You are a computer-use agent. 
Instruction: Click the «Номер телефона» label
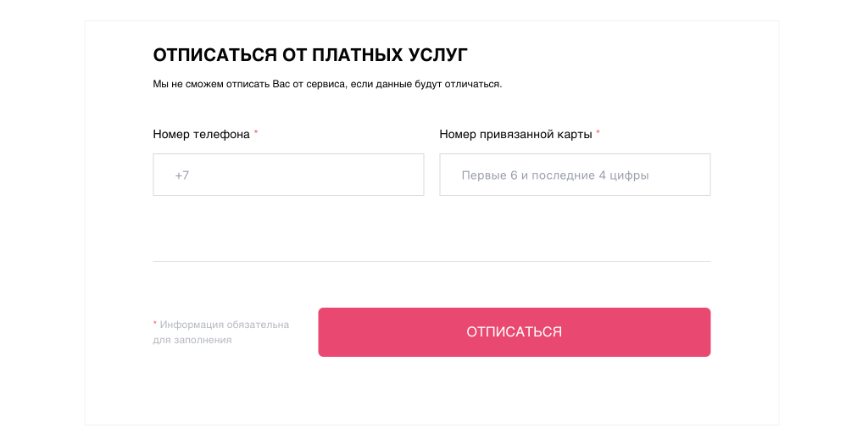pos(201,134)
